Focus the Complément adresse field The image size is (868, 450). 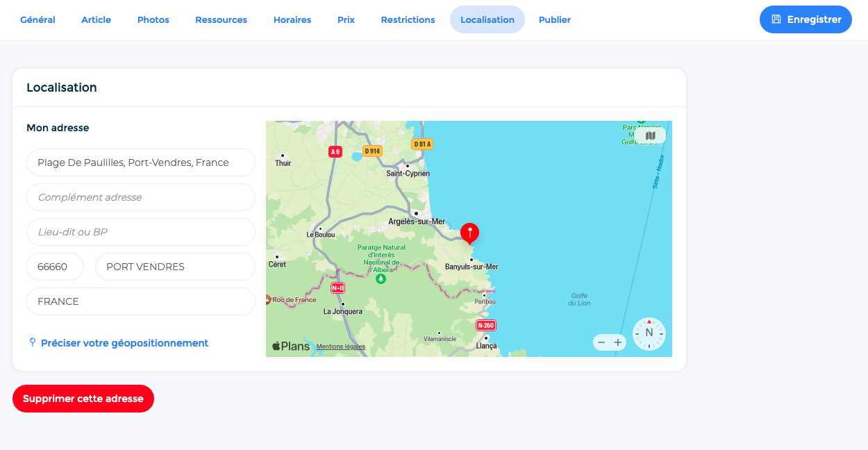pyautogui.click(x=141, y=197)
